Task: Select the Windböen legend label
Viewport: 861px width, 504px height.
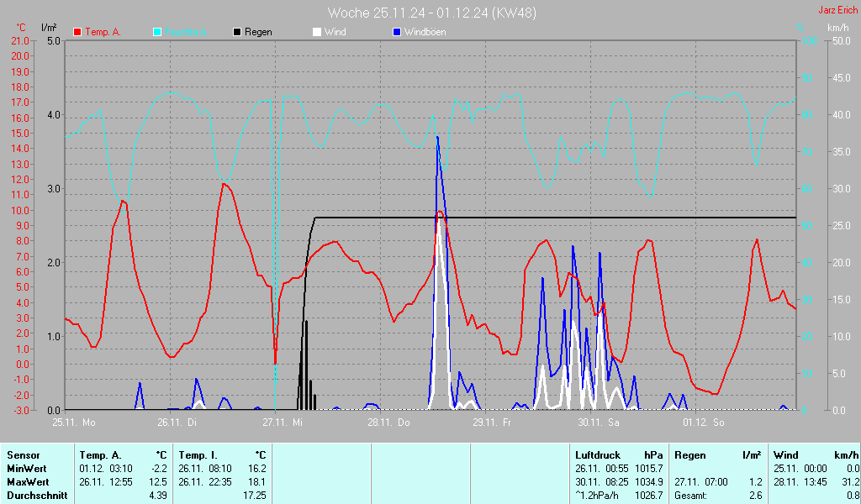Action: (x=425, y=32)
